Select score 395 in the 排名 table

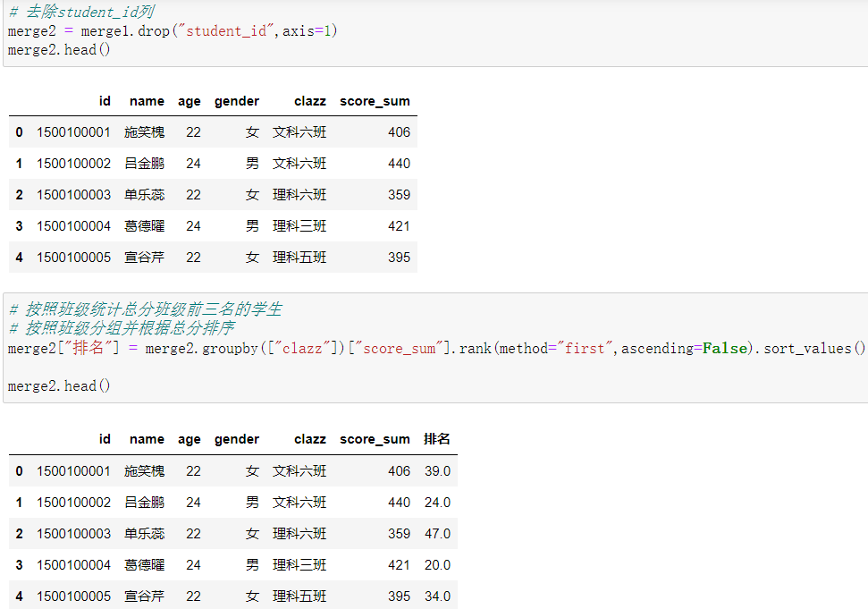tap(399, 596)
